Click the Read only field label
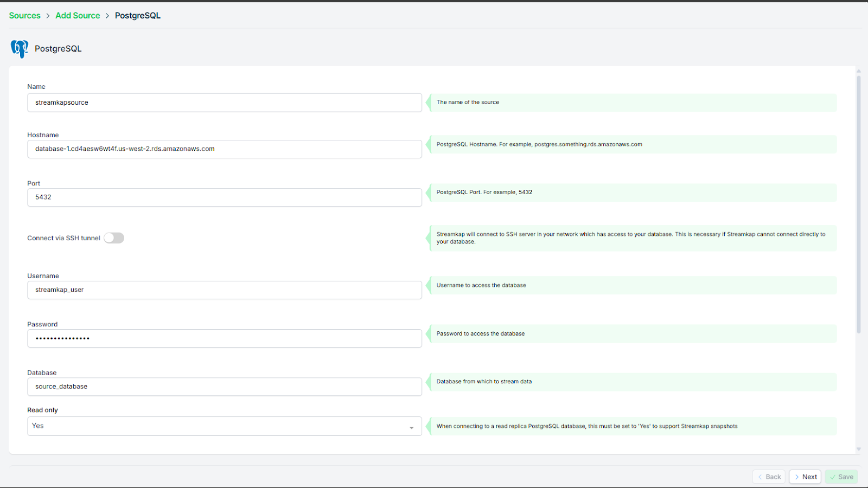The image size is (868, 488). [x=43, y=410]
